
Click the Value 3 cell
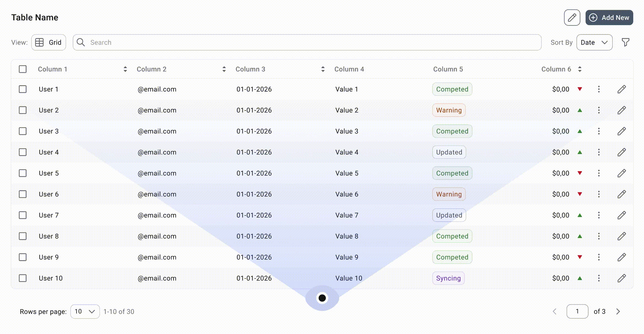pyautogui.click(x=347, y=131)
